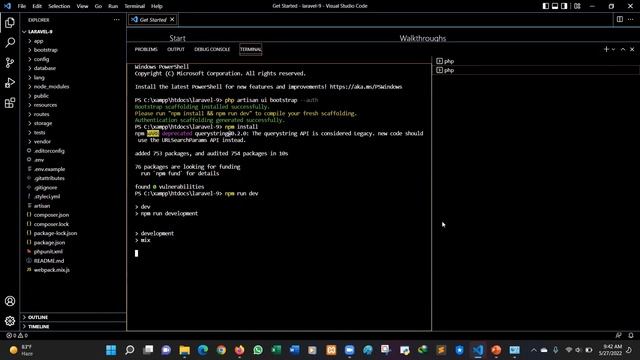The width and height of the screenshot is (640, 360).
Task: Open Google Chrome from the taskbar
Action: (221, 350)
